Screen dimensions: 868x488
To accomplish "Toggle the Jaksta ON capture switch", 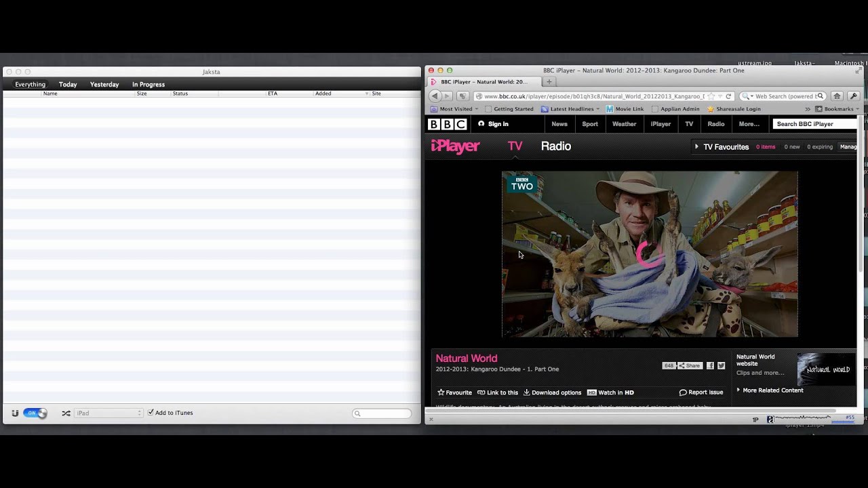I will coord(35,413).
